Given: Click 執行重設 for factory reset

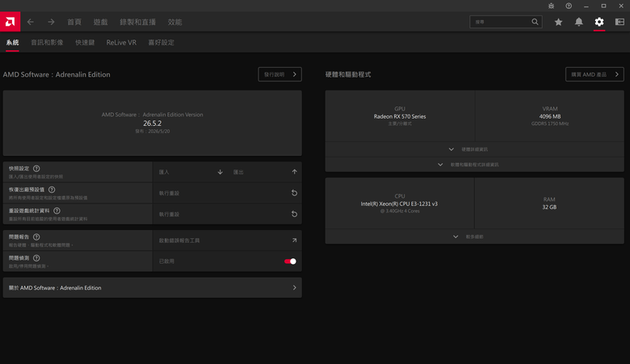Looking at the screenshot, I should pos(169,193).
